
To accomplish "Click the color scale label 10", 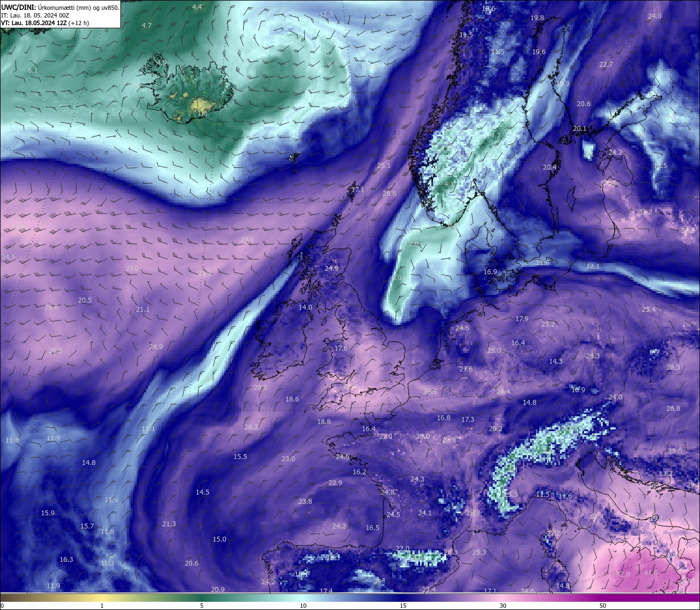I will coord(302,606).
